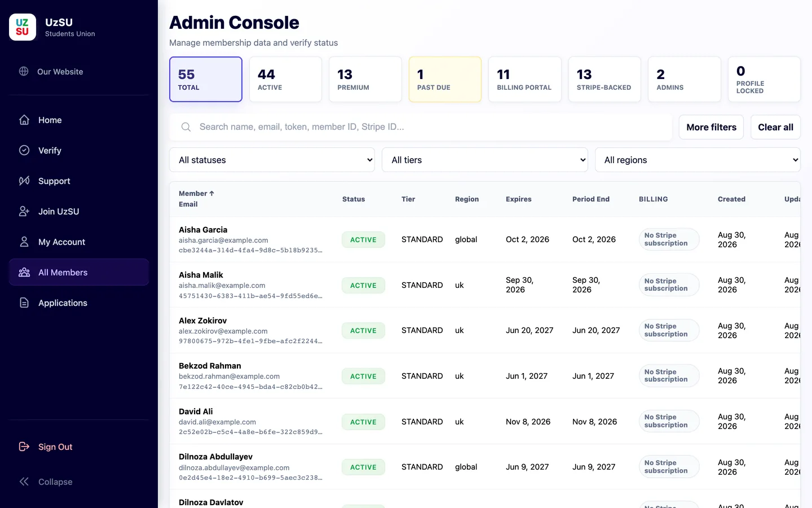Click Aisha Garcia's ACTIVE status badge

tap(363, 239)
